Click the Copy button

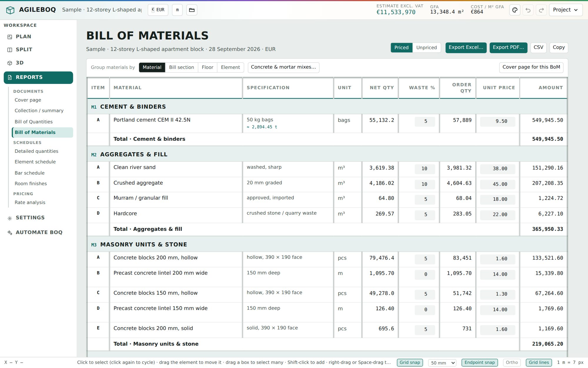click(559, 48)
